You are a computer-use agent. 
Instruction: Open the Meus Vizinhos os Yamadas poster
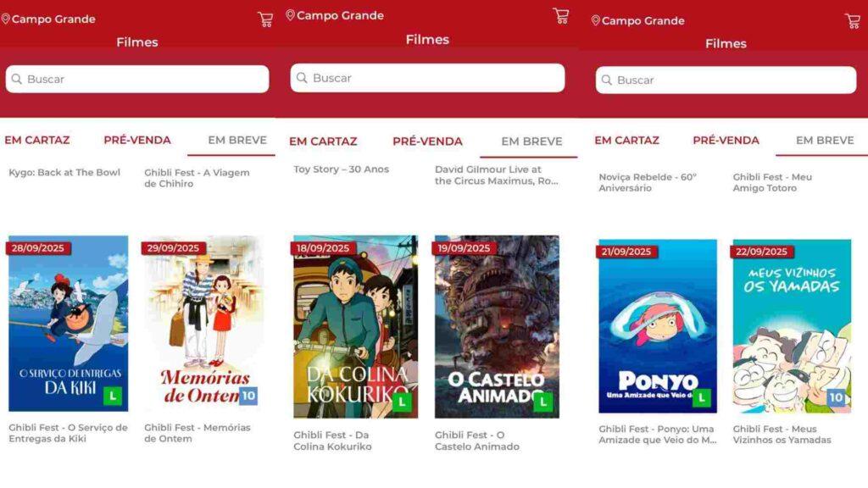click(x=791, y=326)
